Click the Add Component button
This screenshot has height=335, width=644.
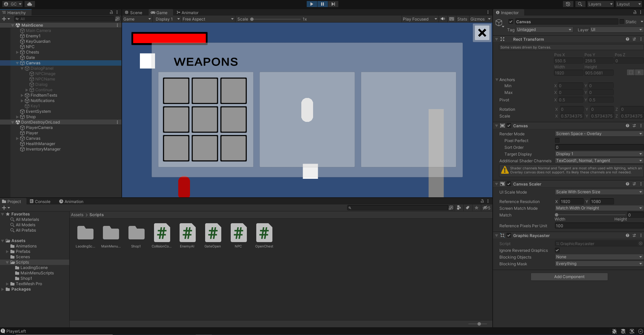click(569, 277)
